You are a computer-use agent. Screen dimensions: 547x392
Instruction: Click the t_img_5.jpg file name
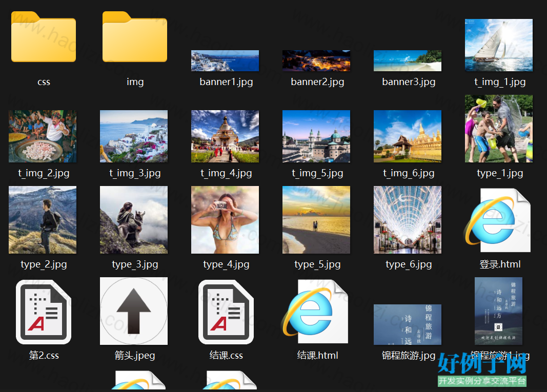317,173
